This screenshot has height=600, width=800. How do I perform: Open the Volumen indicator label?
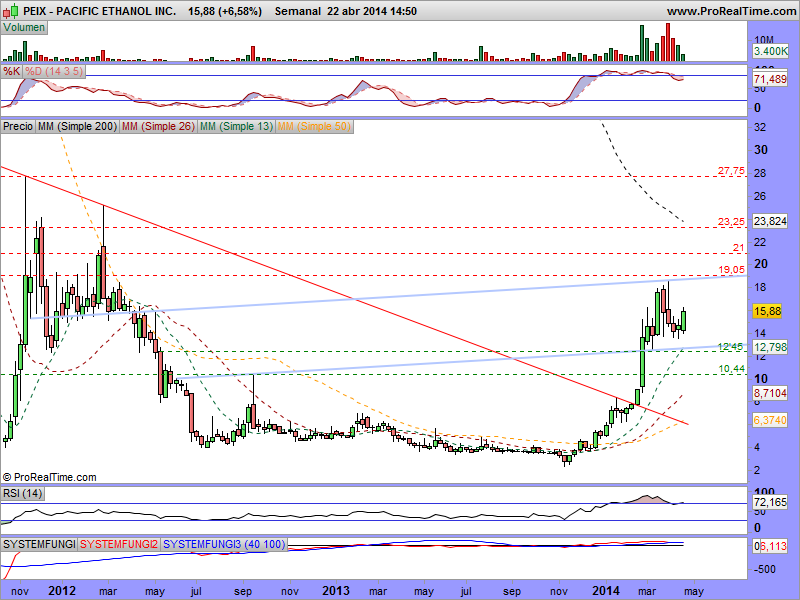click(x=24, y=28)
